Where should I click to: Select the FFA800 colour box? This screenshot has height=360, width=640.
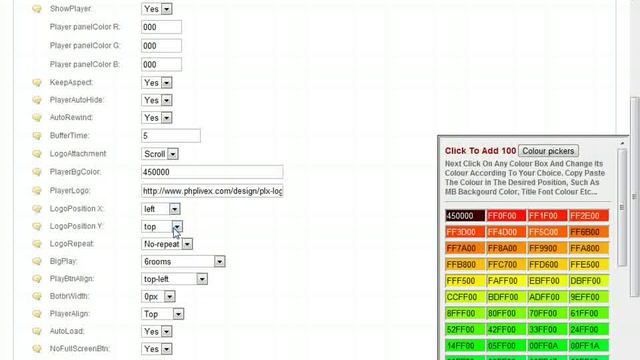coord(589,249)
